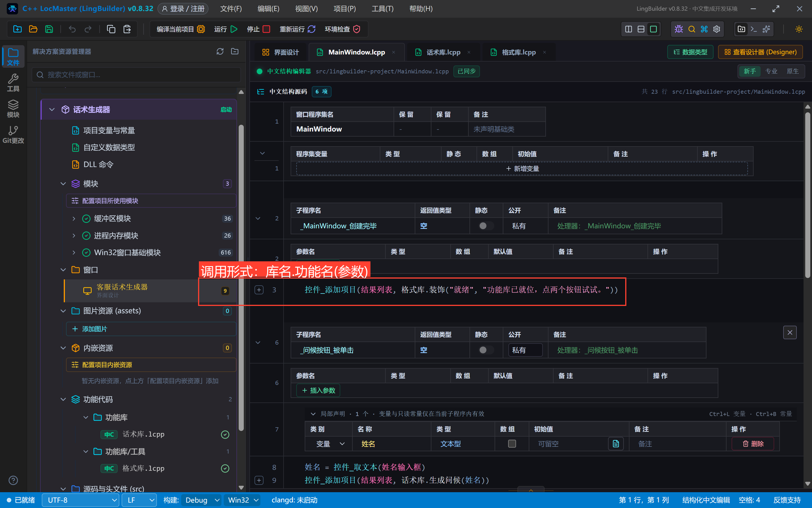Click the 删除 button for 姓名 variable
This screenshot has height=508, width=812.
[x=753, y=444]
